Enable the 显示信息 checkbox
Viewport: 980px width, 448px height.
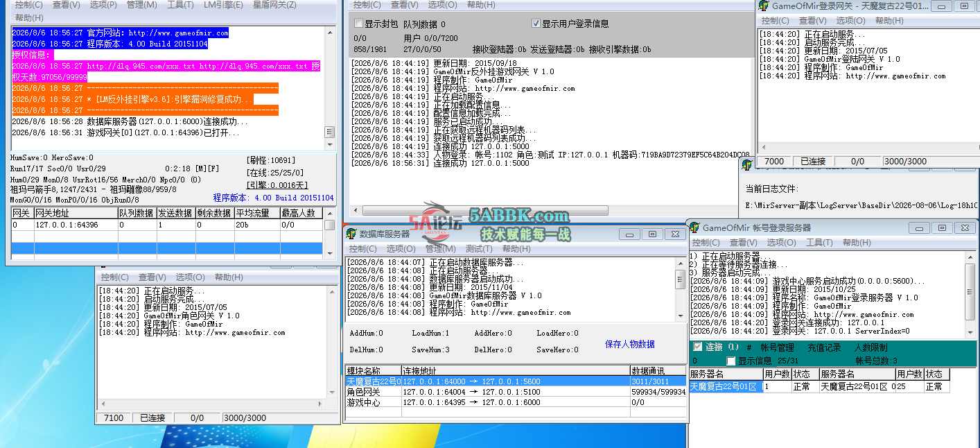pos(730,361)
